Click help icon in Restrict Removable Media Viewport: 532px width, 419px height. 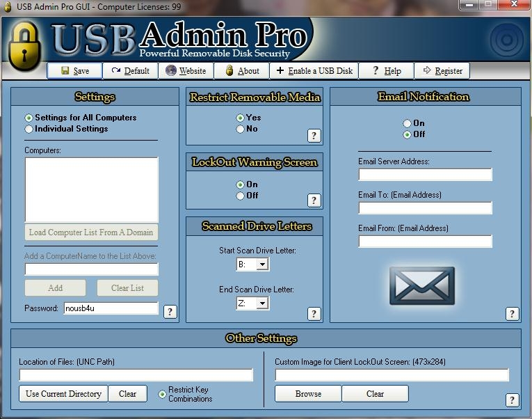click(x=314, y=136)
